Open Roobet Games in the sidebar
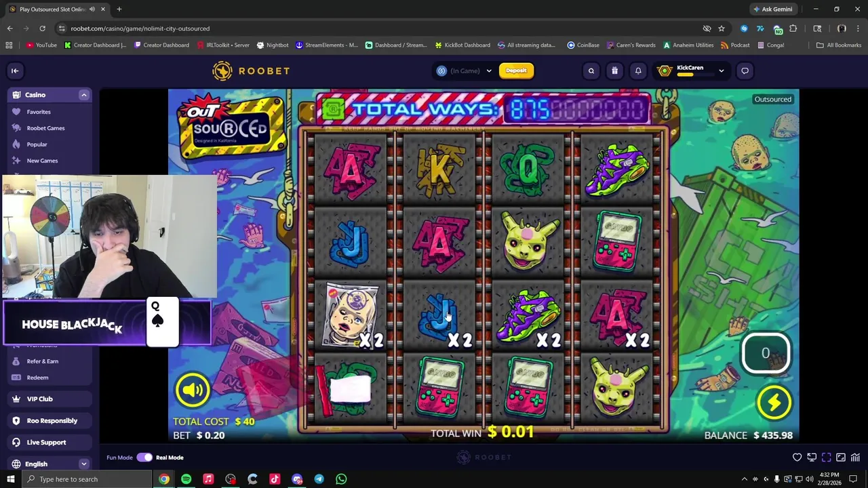Image resolution: width=868 pixels, height=488 pixels. 45,128
